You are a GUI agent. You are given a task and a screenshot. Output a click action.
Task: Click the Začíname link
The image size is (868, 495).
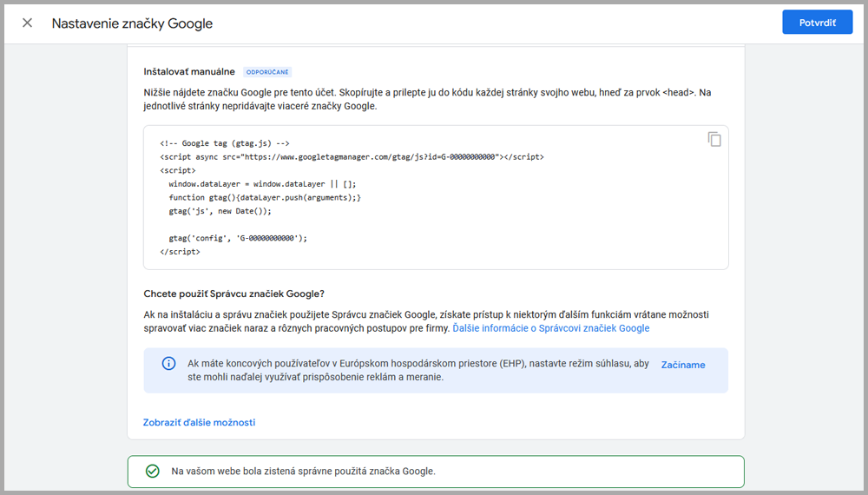pos(683,365)
